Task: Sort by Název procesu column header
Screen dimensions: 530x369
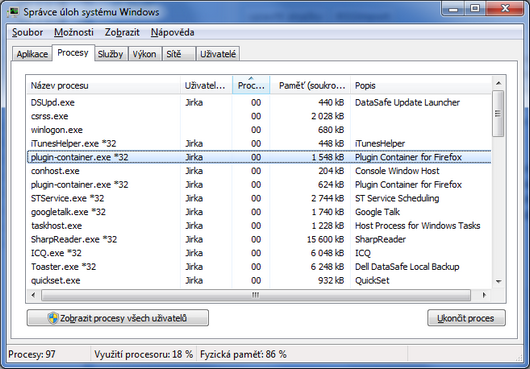Action: pos(103,85)
